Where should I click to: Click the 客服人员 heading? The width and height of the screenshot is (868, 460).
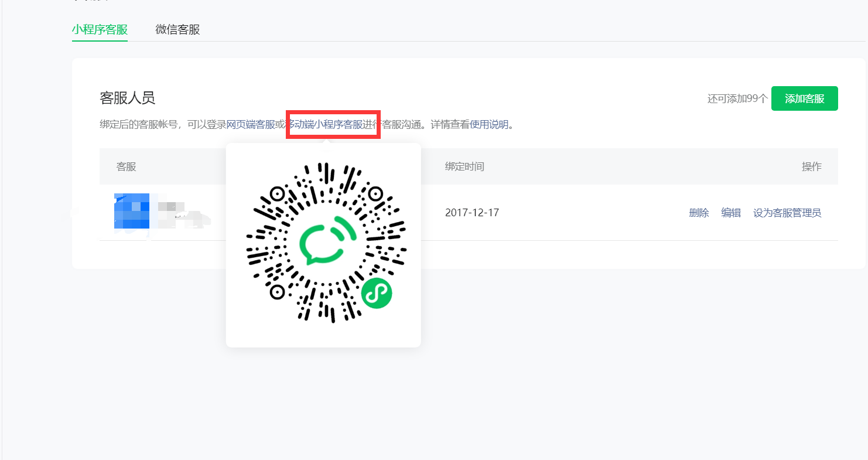(x=127, y=98)
